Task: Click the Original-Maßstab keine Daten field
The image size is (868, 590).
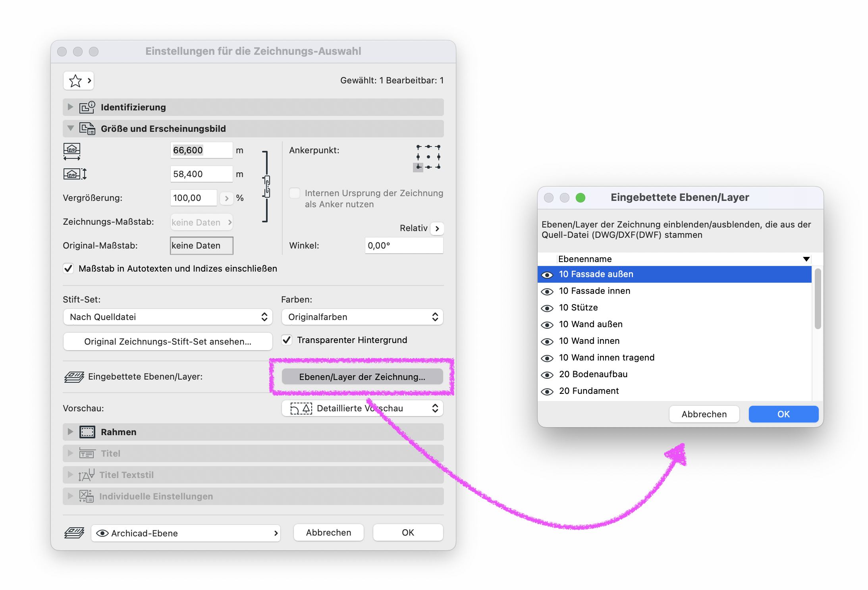Action: [202, 245]
